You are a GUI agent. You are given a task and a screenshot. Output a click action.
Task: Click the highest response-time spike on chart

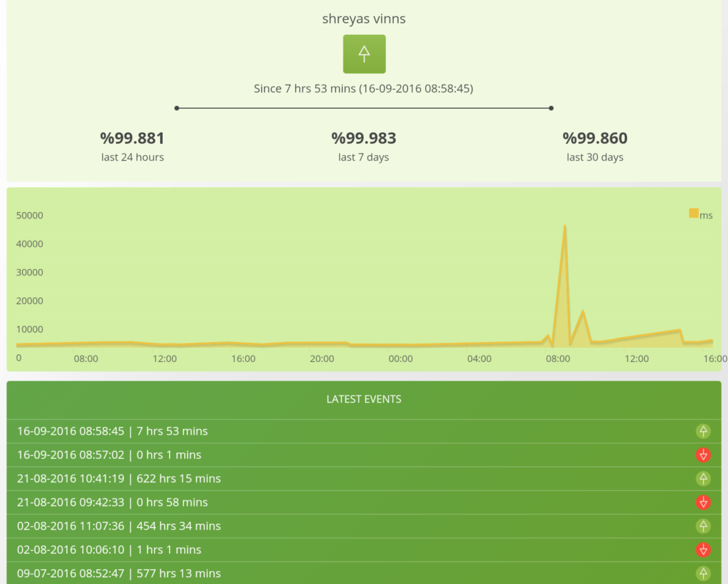(564, 226)
